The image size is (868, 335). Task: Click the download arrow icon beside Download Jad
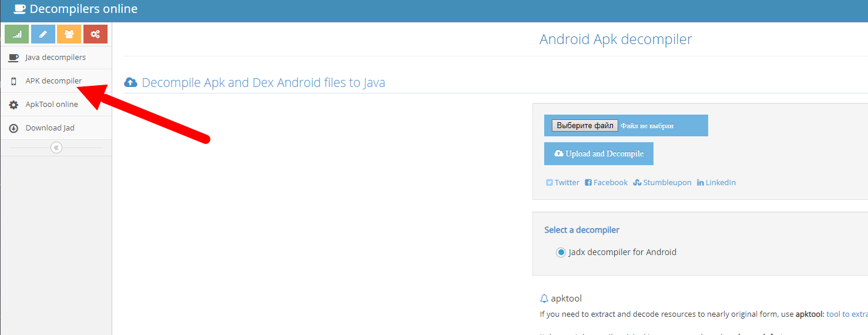point(14,128)
